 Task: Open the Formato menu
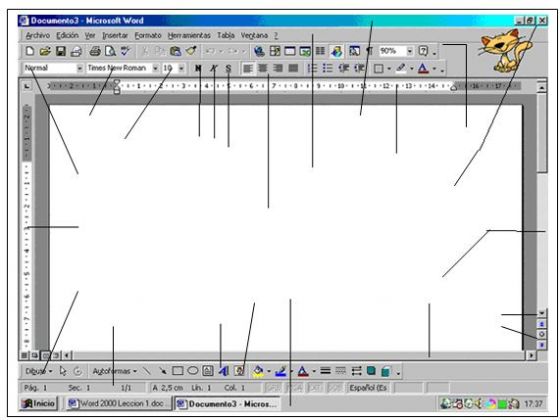coord(148,35)
